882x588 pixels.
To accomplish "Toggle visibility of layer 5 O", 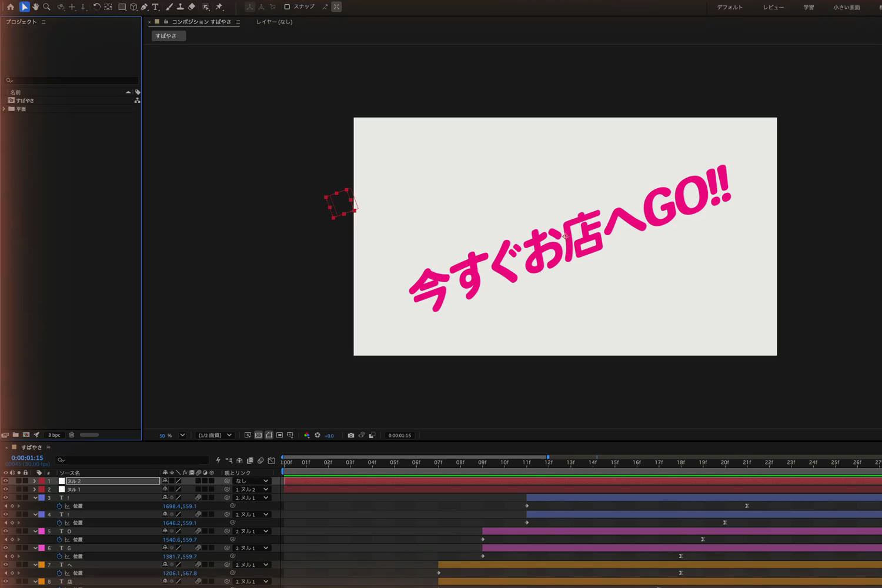I will click(6, 531).
